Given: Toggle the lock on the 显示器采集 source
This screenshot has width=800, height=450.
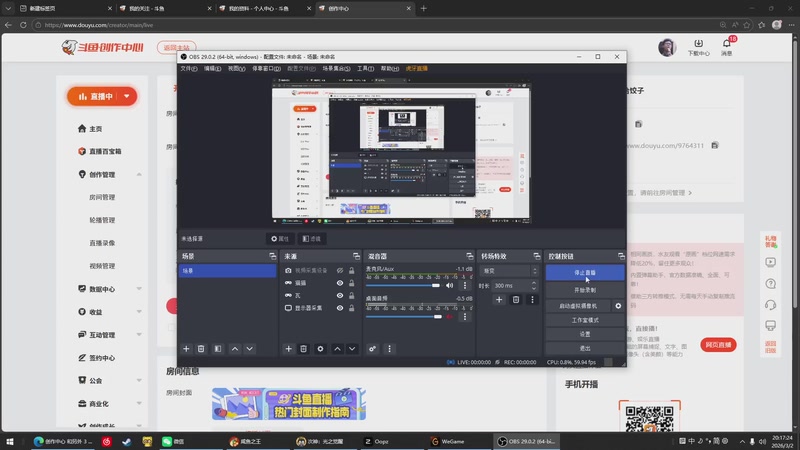Looking at the screenshot, I should coord(352,308).
